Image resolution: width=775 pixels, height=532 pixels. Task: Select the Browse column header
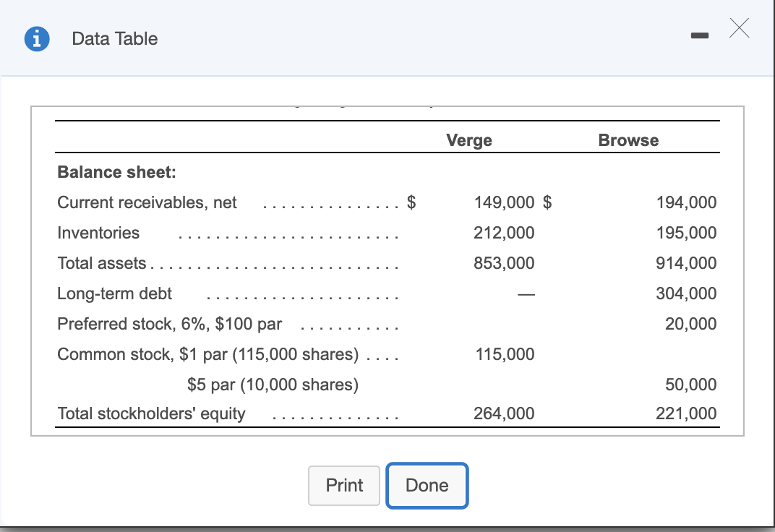[628, 140]
